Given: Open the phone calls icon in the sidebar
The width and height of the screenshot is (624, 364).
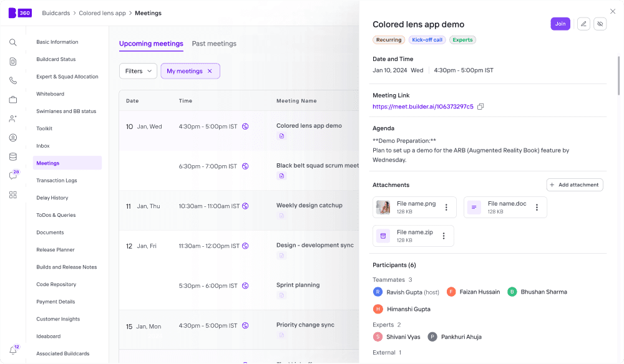Looking at the screenshot, I should coord(12,80).
